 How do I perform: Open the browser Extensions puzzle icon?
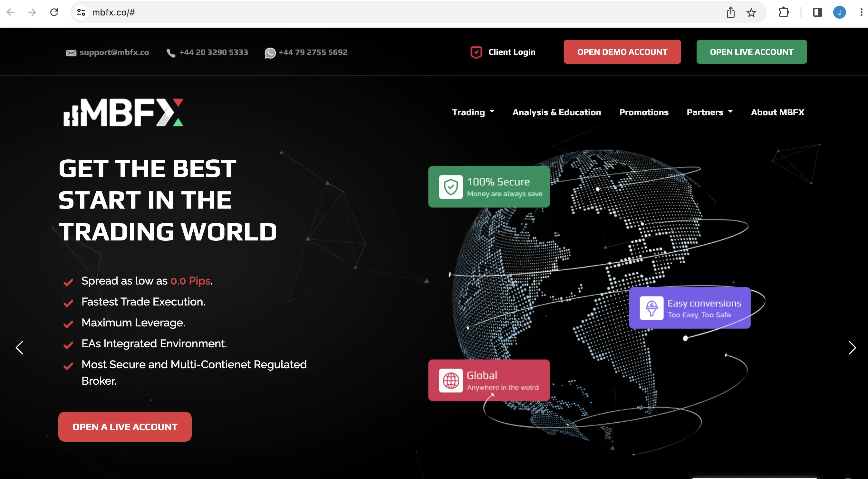784,13
